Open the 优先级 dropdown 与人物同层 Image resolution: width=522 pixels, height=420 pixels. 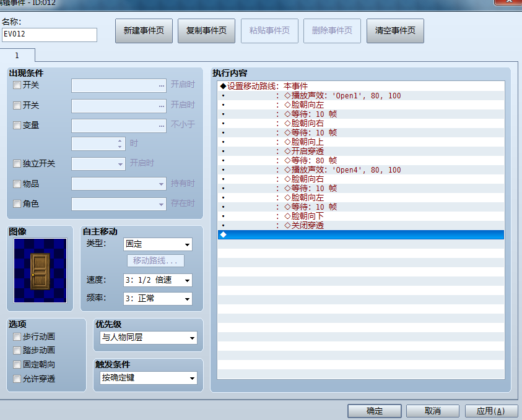(149, 338)
